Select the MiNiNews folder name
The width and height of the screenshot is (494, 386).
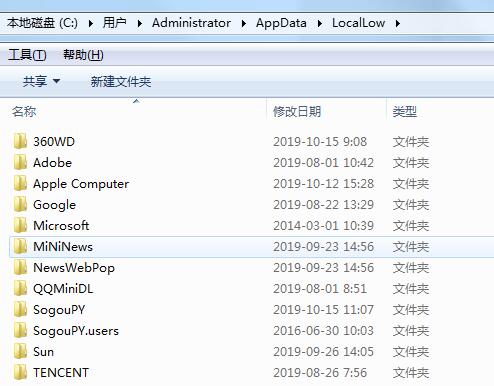63,247
